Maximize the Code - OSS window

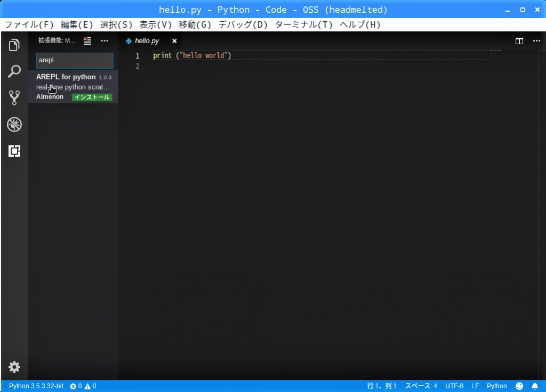click(x=523, y=10)
